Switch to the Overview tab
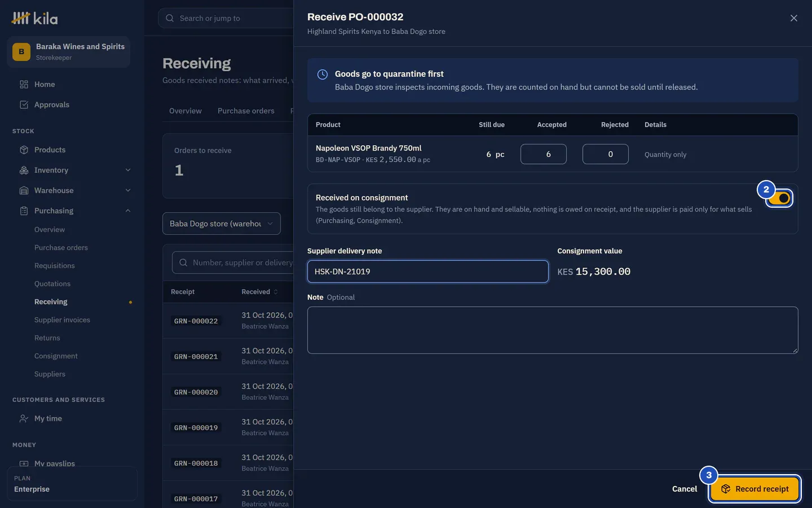Viewport: 812px width, 508px height. point(185,111)
